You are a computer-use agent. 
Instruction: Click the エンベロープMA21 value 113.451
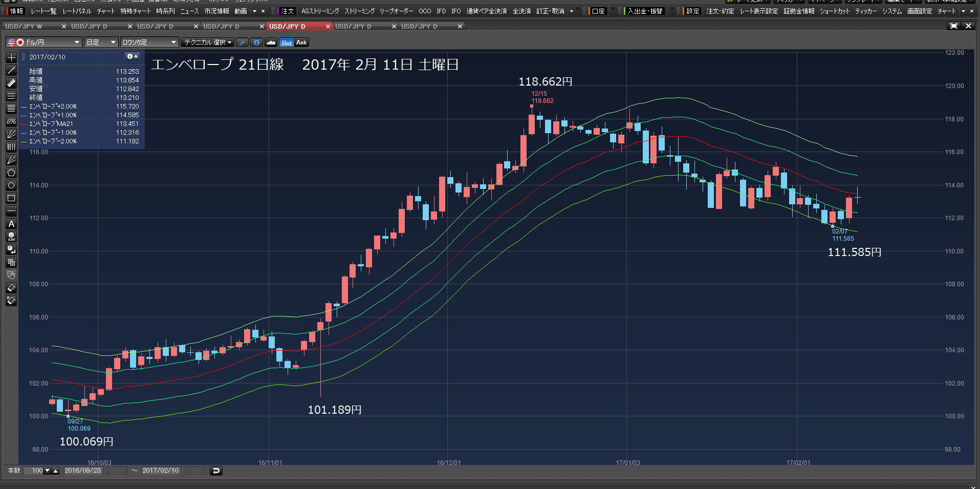127,124
